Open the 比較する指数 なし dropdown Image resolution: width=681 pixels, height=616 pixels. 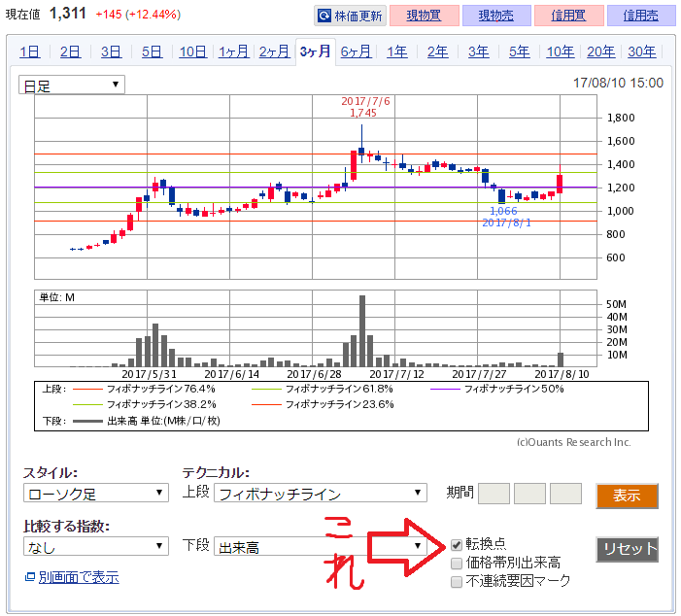coord(96,546)
